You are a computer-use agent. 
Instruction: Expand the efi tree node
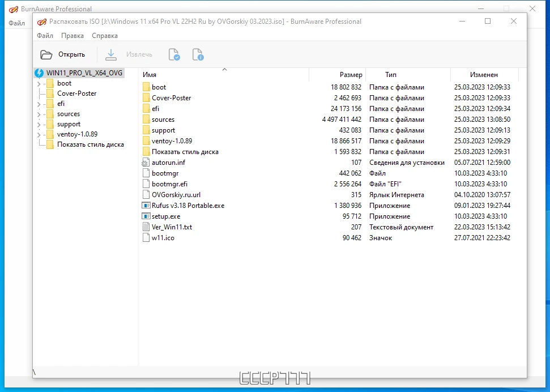pyautogui.click(x=39, y=104)
